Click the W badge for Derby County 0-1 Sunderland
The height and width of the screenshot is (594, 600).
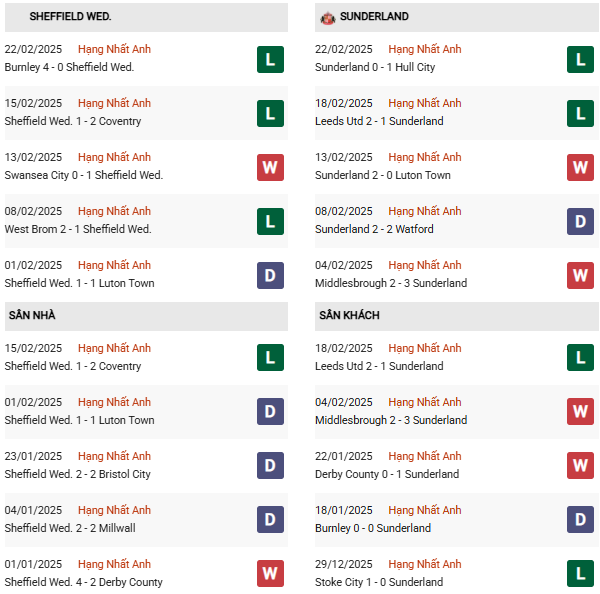click(580, 466)
